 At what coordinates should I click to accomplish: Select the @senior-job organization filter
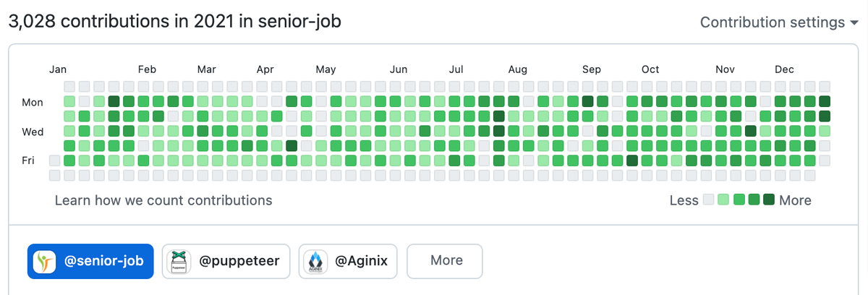click(x=90, y=261)
